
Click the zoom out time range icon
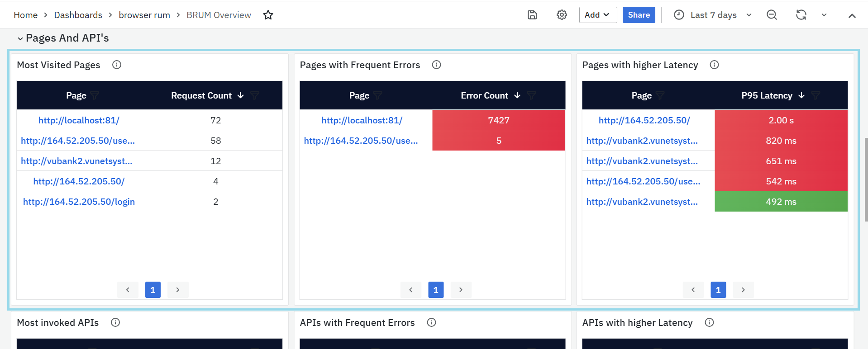click(x=772, y=15)
